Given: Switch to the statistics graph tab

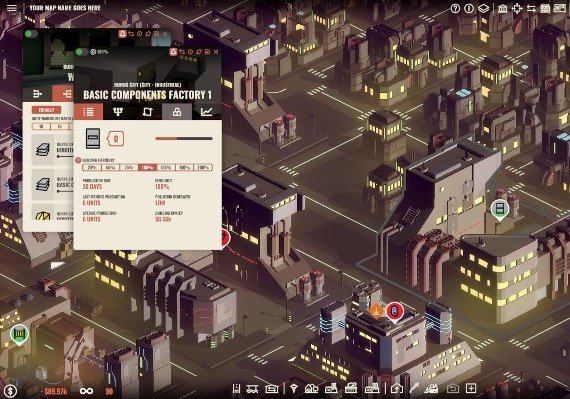Looking at the screenshot, I should [206, 112].
